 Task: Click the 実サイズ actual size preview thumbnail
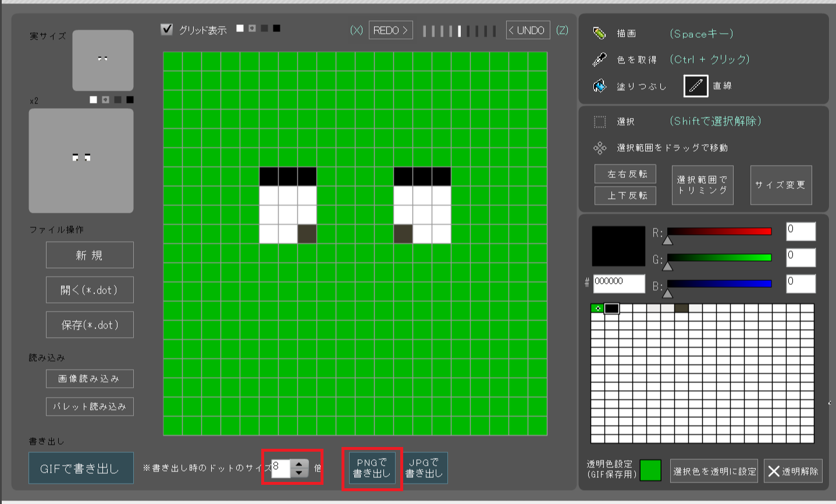[x=103, y=60]
